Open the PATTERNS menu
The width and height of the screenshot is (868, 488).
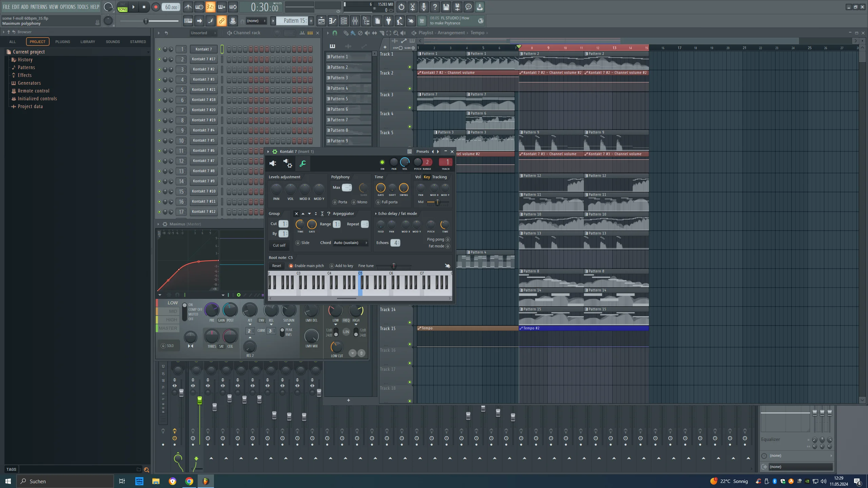point(39,7)
